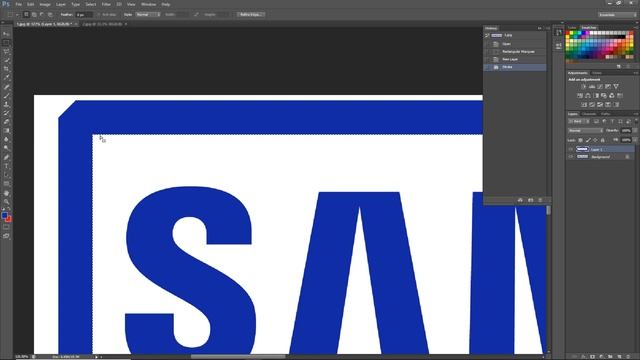Hide Layer 1 visibility eye
This screenshot has width=640, height=360.
(571, 149)
